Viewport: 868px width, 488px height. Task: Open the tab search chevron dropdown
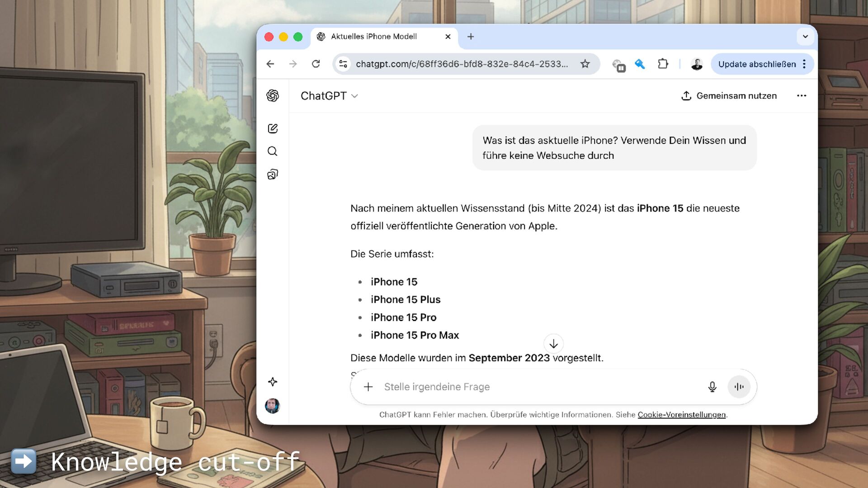click(x=805, y=37)
